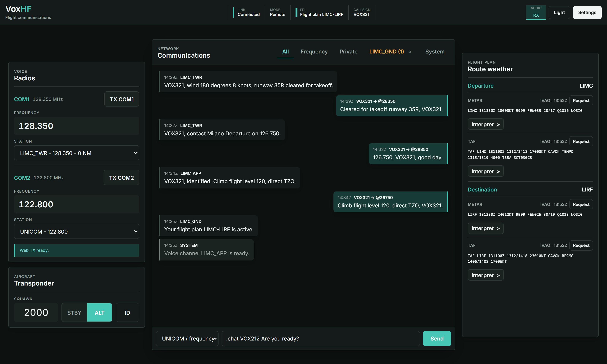607x364 pixels.
Task: Open the Frequency tab
Action: [x=314, y=52]
